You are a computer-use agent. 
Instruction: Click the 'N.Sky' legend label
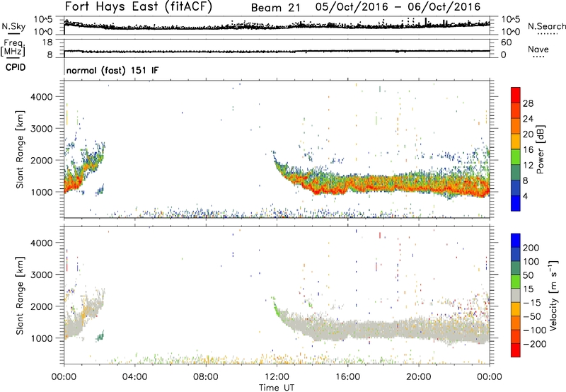click(13, 26)
